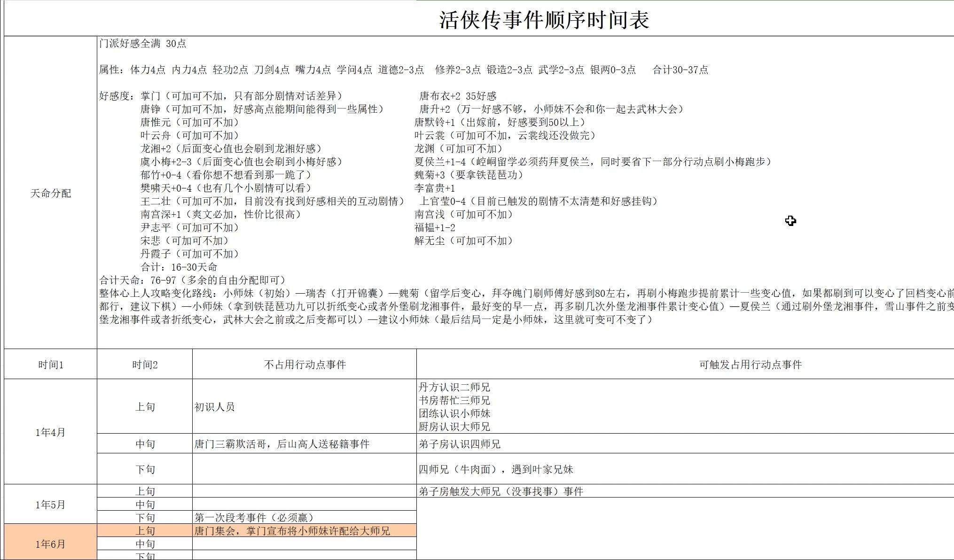Click the line 夏侯兰+1-4 about 崆峒留学

(x=593, y=162)
